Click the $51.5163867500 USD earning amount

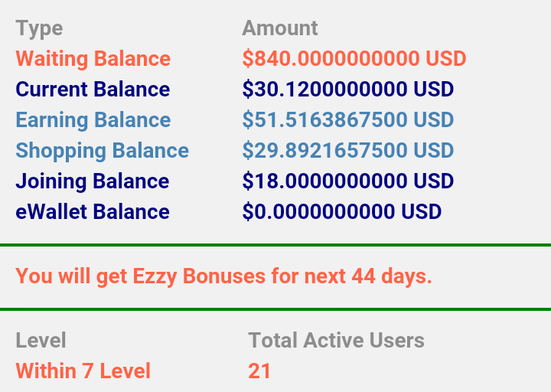tap(347, 120)
